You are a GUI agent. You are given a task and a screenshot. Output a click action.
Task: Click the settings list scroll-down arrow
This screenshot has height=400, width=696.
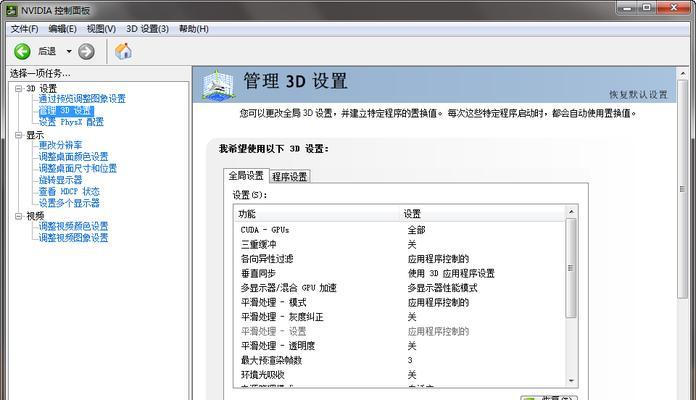pos(571,381)
